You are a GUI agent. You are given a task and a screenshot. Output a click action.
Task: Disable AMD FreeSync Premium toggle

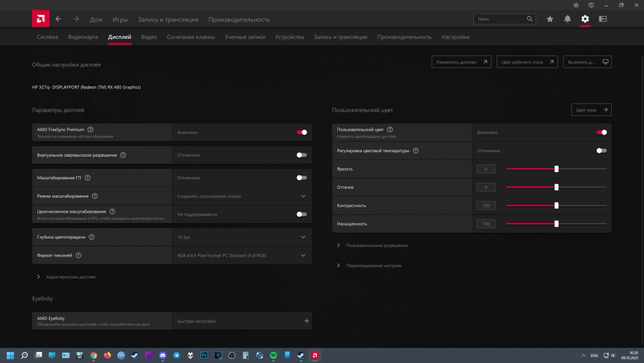pyautogui.click(x=301, y=132)
